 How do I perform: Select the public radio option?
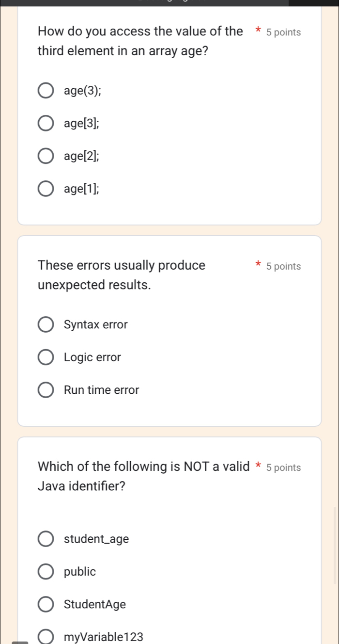pyautogui.click(x=46, y=572)
